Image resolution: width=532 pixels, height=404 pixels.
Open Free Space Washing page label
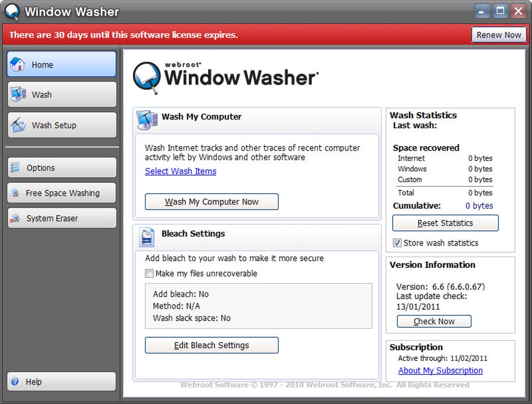[x=63, y=193]
